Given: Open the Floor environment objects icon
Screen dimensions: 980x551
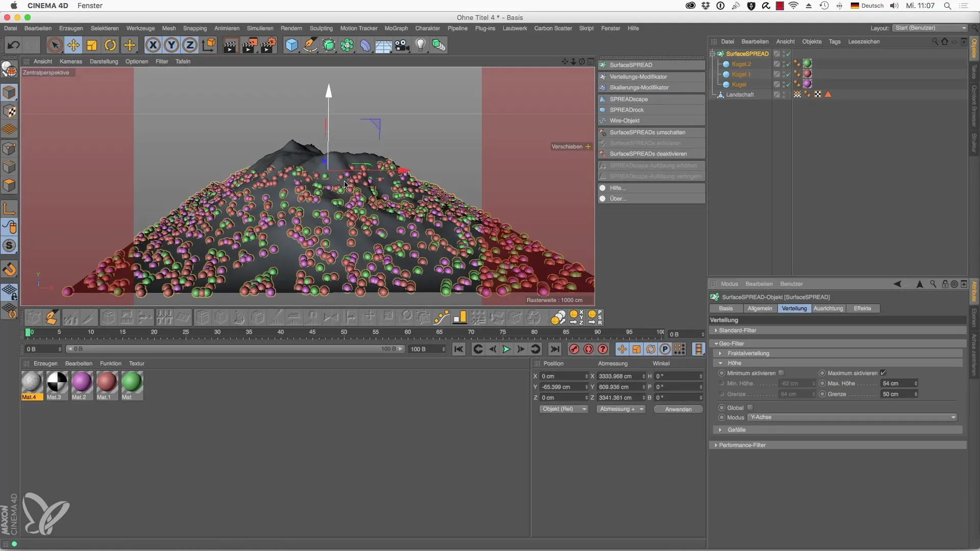Looking at the screenshot, I should 383,45.
